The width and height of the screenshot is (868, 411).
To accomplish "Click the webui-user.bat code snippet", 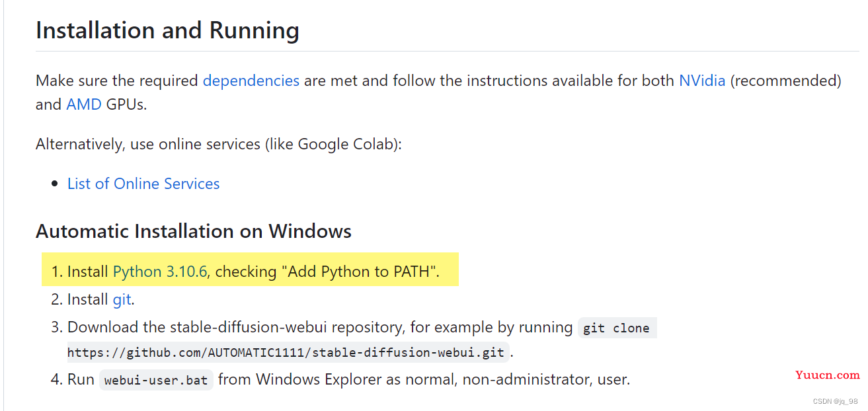I will 156,380.
